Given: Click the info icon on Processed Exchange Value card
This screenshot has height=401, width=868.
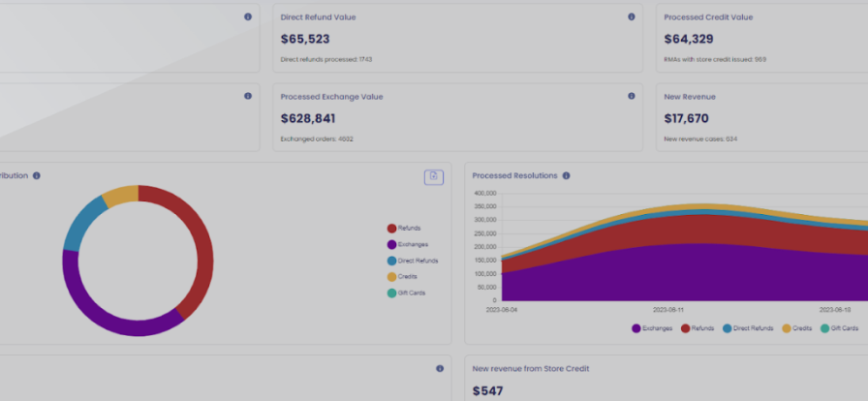Looking at the screenshot, I should 632,96.
